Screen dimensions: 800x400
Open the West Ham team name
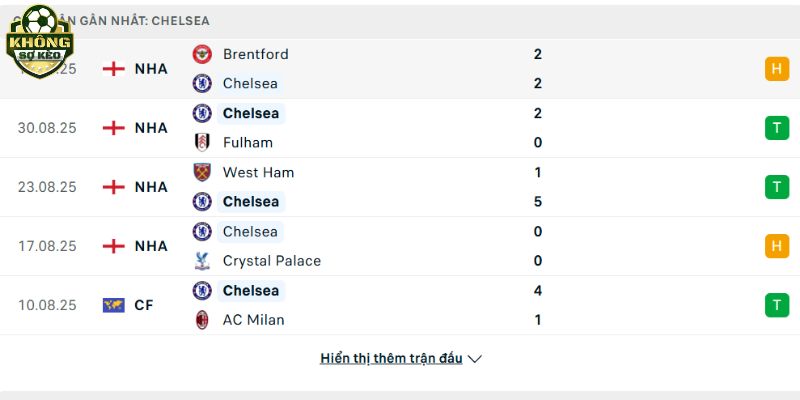tap(258, 172)
